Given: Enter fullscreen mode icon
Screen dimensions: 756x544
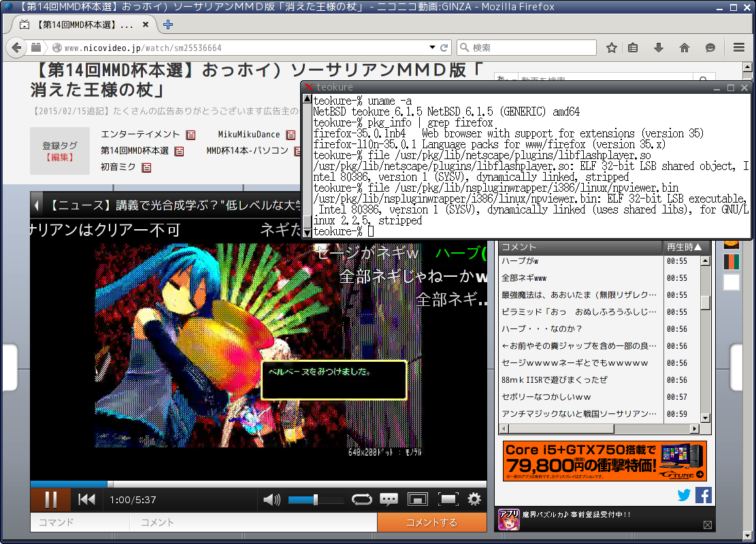Looking at the screenshot, I should (448, 500).
